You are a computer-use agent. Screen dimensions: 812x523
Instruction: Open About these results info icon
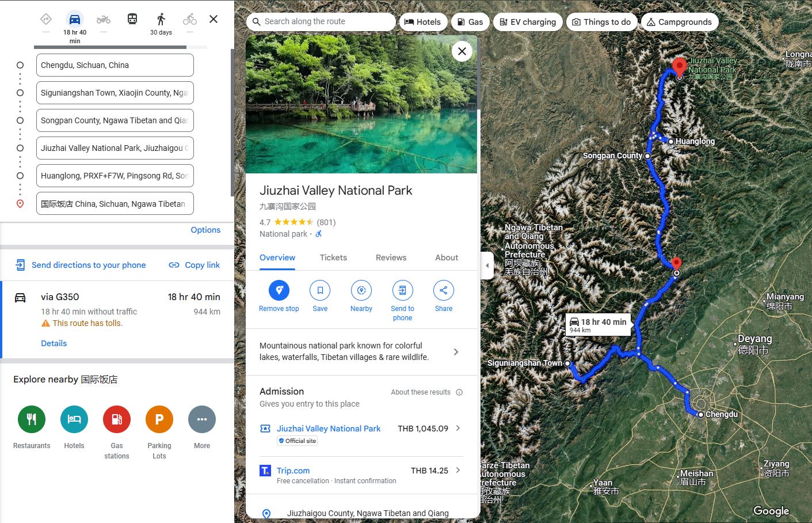459,392
